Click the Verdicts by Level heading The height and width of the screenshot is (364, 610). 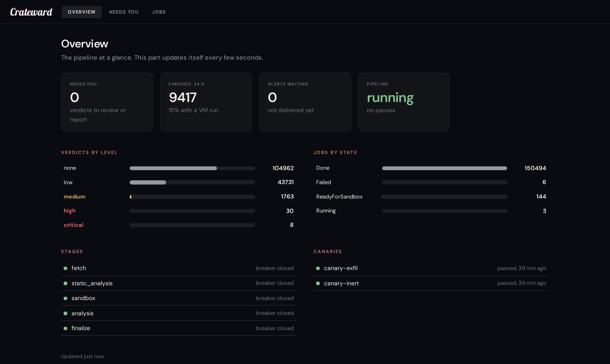click(89, 152)
